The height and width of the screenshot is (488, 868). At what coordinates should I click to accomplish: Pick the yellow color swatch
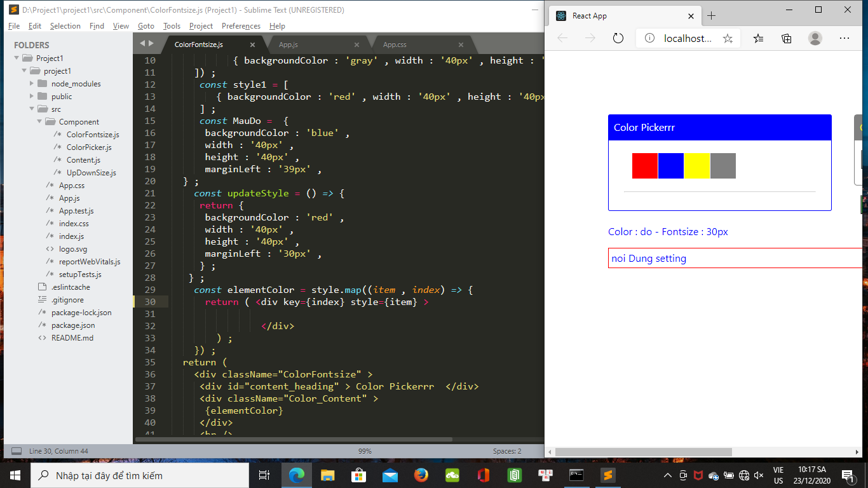tap(697, 166)
